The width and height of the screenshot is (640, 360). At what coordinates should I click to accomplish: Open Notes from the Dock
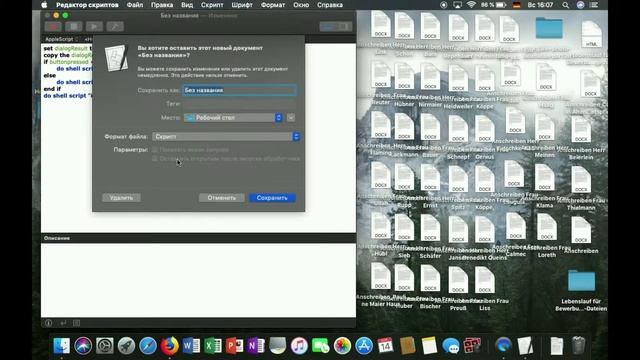[429, 346]
